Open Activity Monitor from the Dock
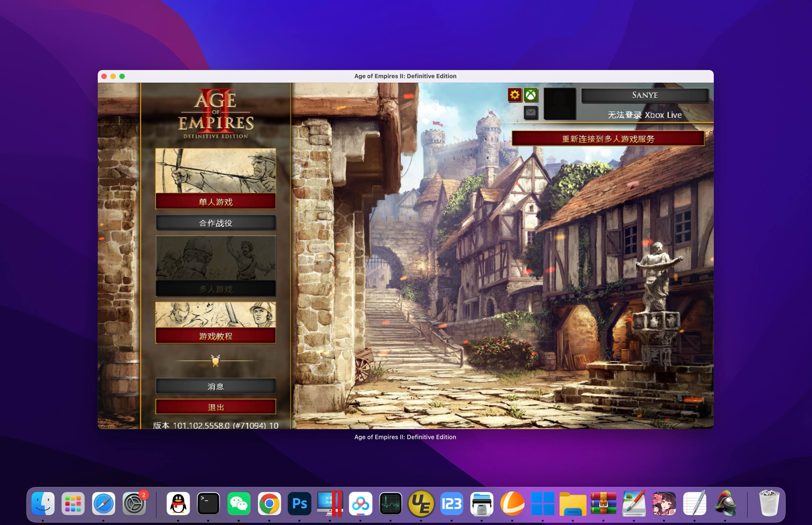 [390, 503]
